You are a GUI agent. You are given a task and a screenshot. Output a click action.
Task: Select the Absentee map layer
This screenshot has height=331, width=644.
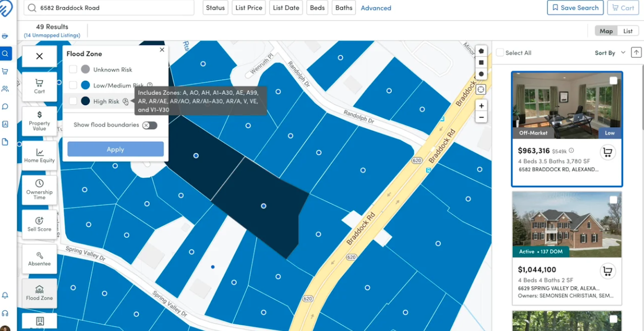coord(39,259)
